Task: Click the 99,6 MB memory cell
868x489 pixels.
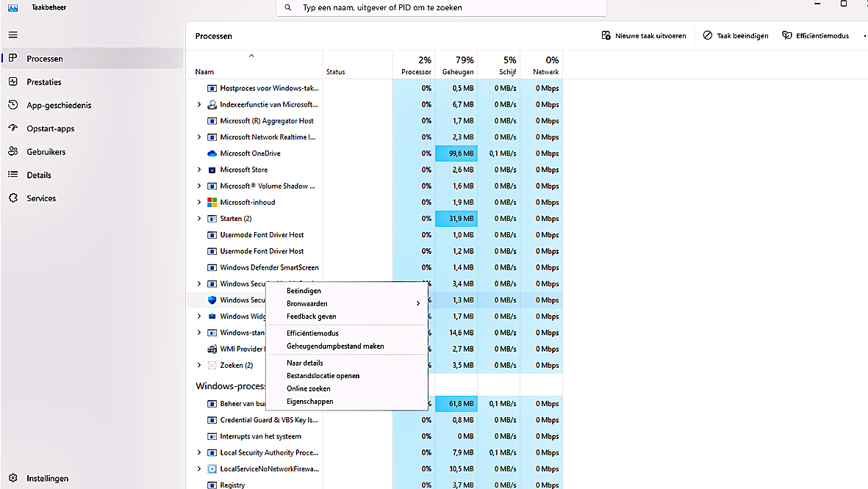Action: point(456,153)
